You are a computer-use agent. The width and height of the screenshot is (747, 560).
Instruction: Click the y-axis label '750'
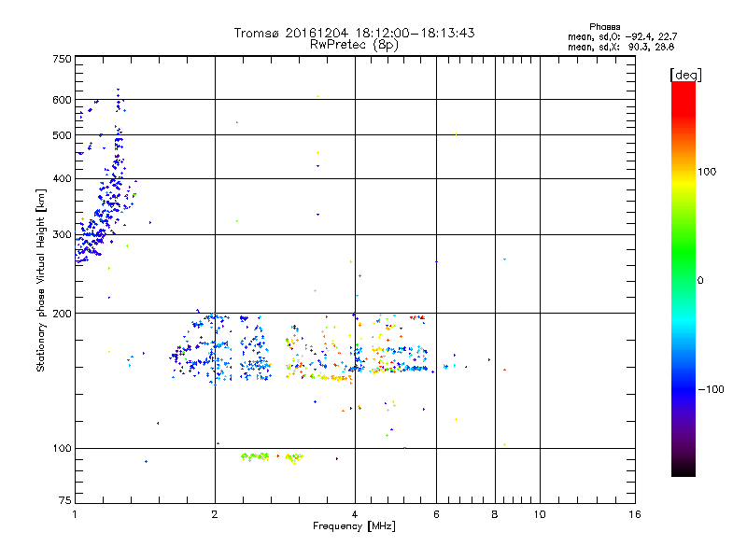coord(62,59)
